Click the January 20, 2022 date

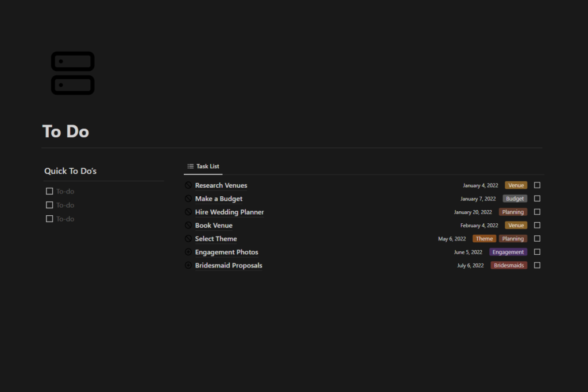pos(473,212)
